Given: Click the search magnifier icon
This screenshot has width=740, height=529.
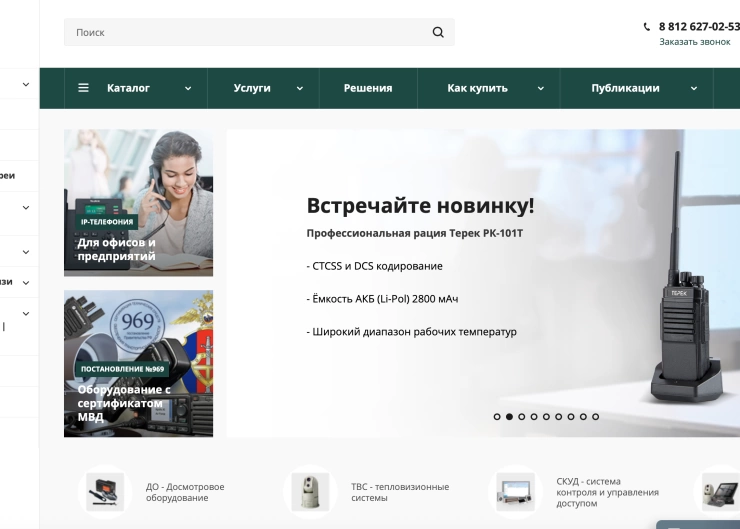Looking at the screenshot, I should [438, 32].
